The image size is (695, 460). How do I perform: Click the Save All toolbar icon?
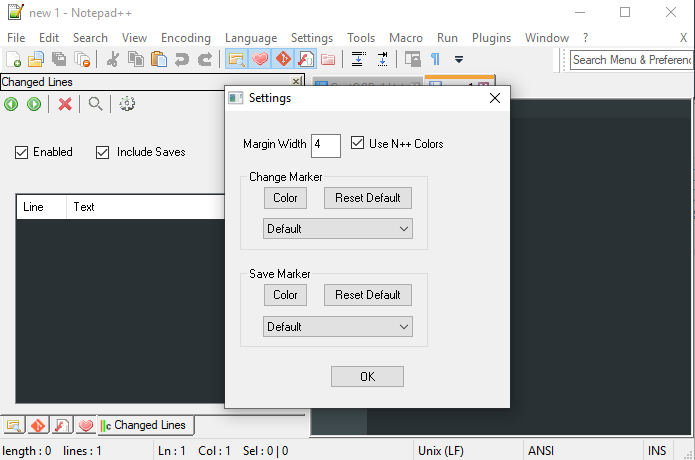(59, 59)
